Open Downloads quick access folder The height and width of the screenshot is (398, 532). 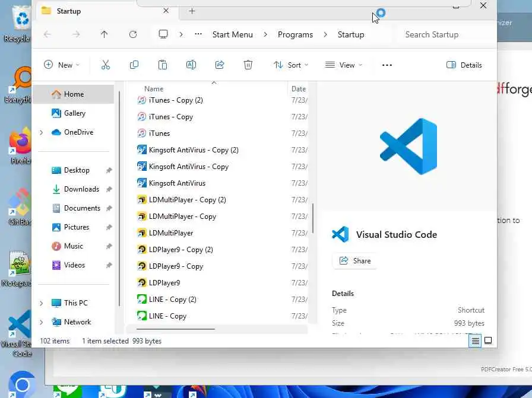[81, 189]
